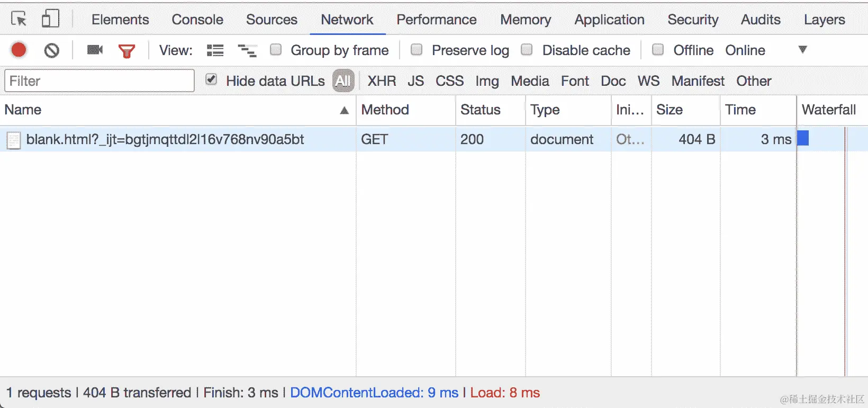Click the camera capture screenshots icon

click(95, 50)
